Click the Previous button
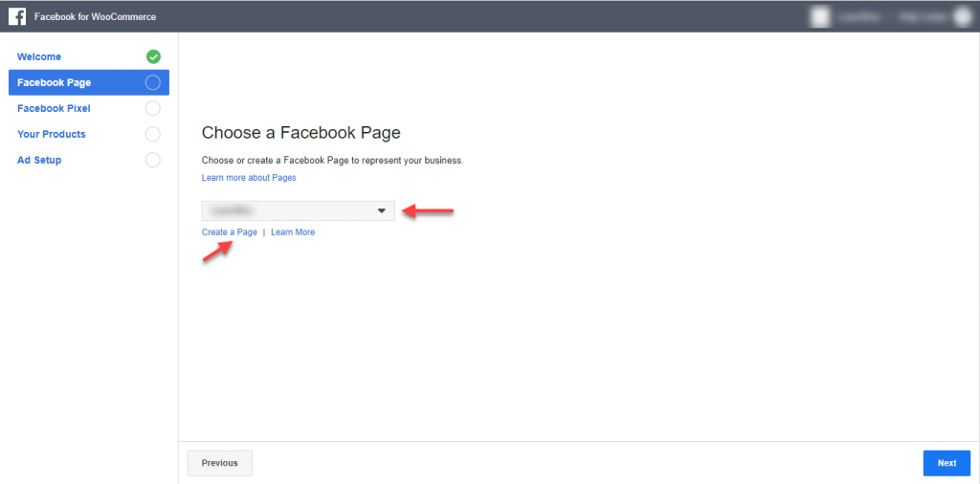Viewport: 980px width, 484px height. (220, 463)
